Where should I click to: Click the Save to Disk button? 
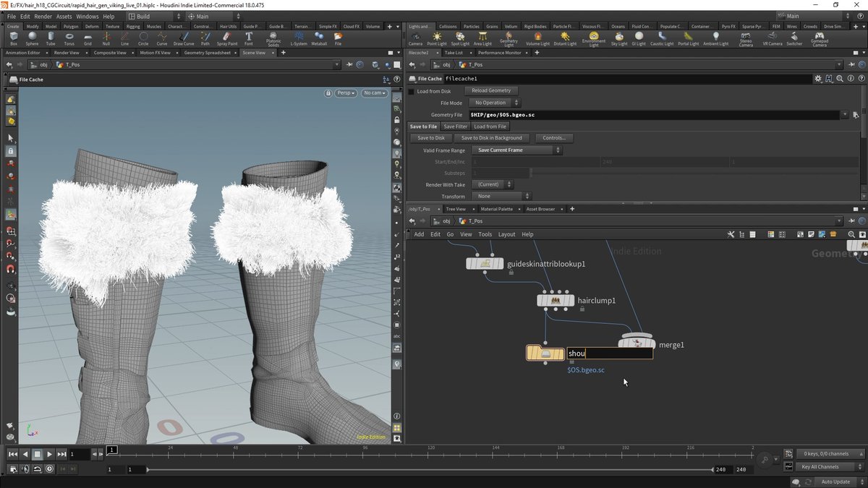click(431, 138)
